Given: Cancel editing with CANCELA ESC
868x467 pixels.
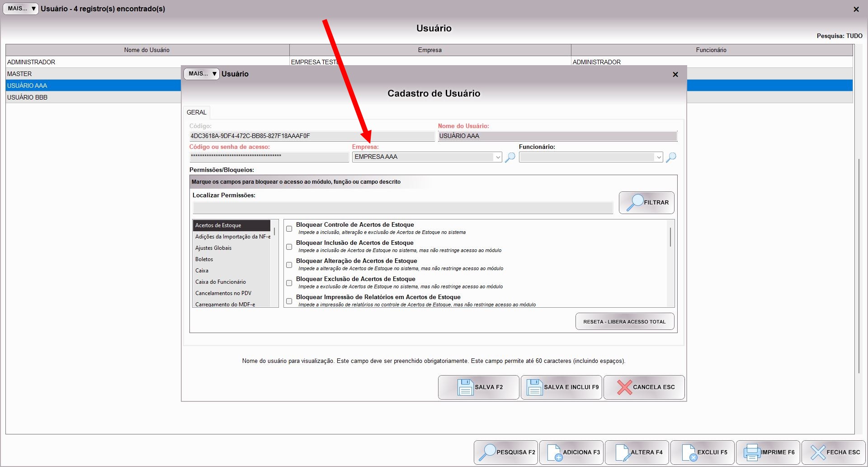Looking at the screenshot, I should pos(644,387).
